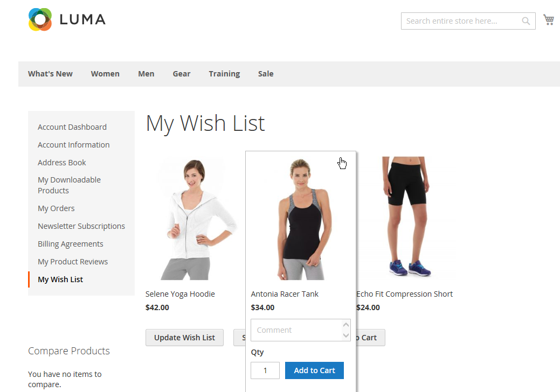Click the blue Add to Cart button
560x392 pixels.
tap(314, 370)
